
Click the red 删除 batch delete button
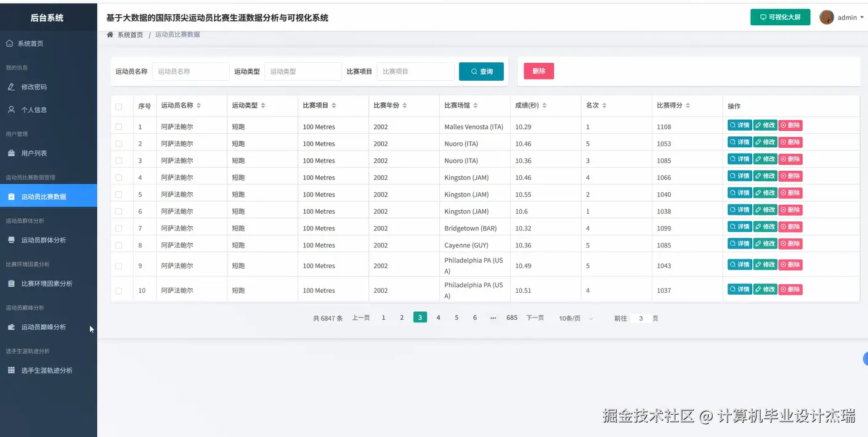539,71
